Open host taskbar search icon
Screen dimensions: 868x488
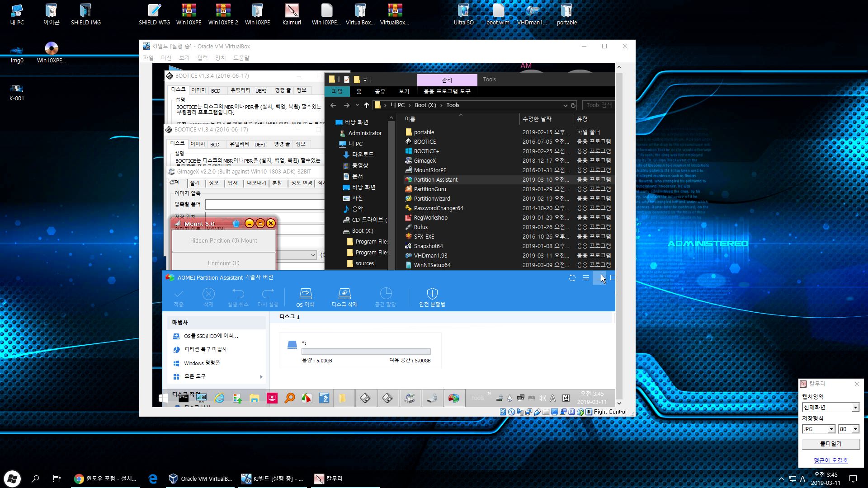pos(36,479)
